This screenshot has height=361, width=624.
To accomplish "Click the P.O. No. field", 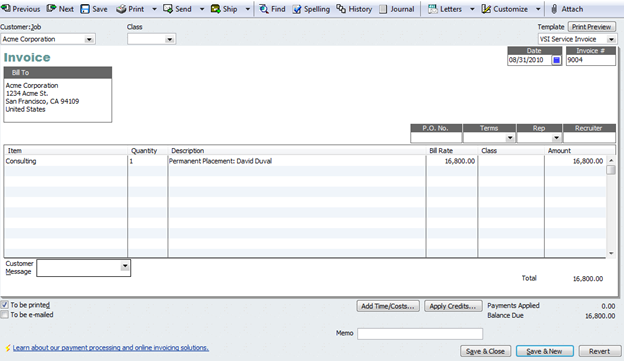I will pyautogui.click(x=436, y=138).
